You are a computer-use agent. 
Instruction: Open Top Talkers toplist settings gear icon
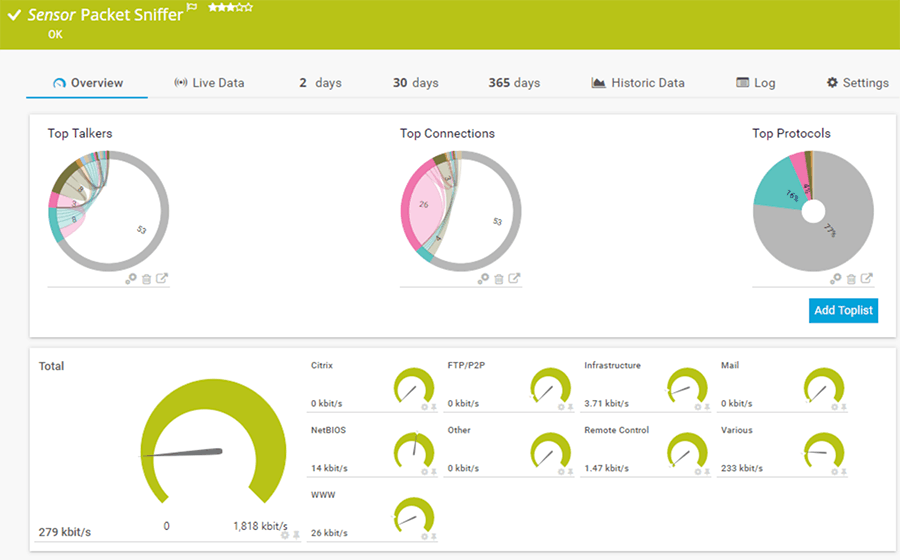[131, 278]
